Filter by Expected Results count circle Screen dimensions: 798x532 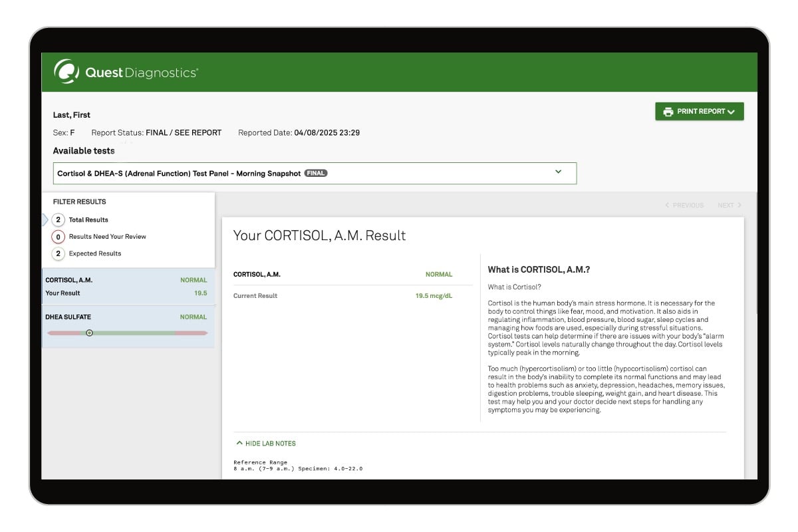pos(59,253)
